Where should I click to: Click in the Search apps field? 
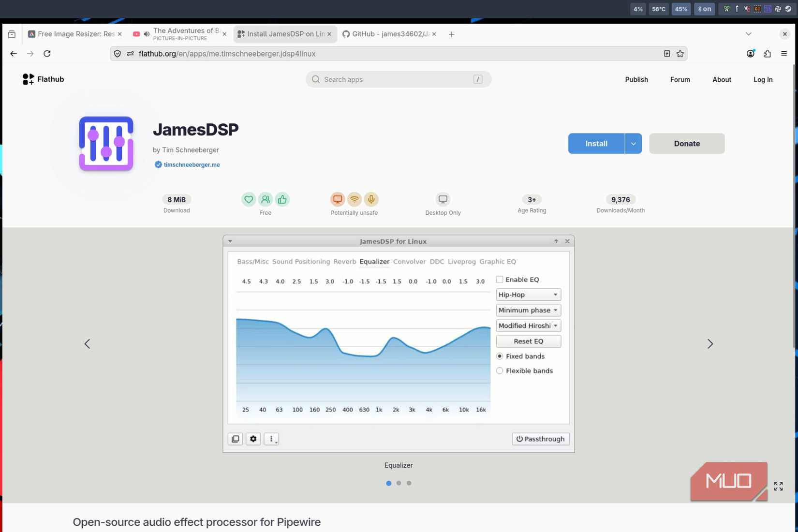tap(398, 79)
